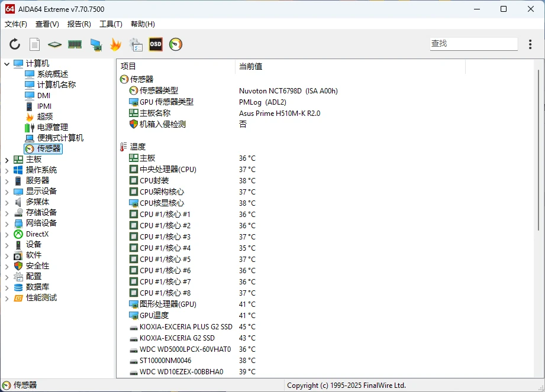This screenshot has height=392, width=545.
Task: Expand the 主板 tree node
Action: pos(7,160)
